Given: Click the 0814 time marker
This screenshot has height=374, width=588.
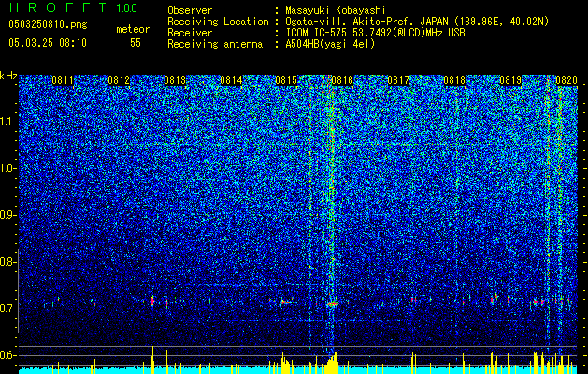Looking at the screenshot, I should click(x=231, y=80).
